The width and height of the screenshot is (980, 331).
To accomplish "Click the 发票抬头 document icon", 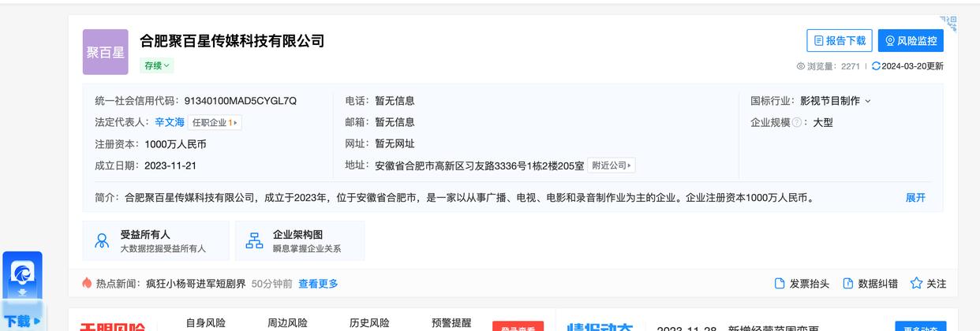I will click(x=780, y=284).
